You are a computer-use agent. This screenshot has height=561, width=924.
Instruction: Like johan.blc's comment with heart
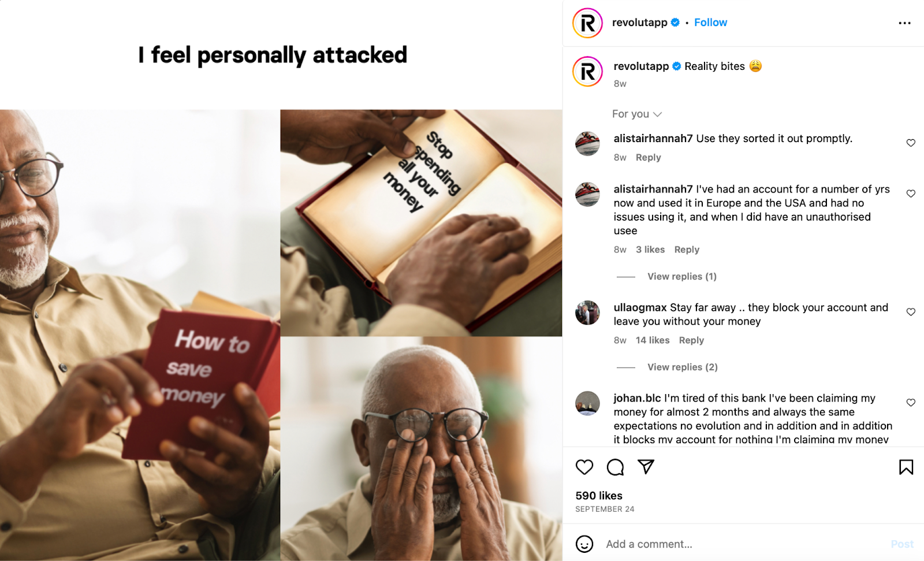(x=911, y=403)
